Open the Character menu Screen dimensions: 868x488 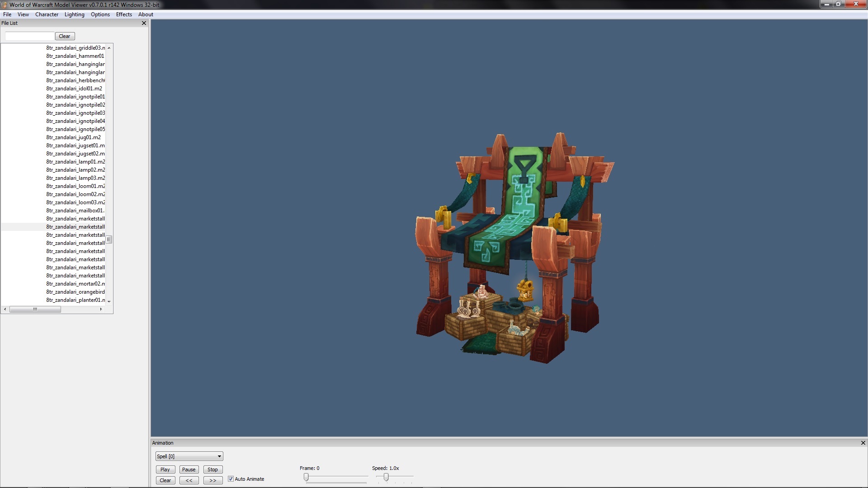[47, 14]
